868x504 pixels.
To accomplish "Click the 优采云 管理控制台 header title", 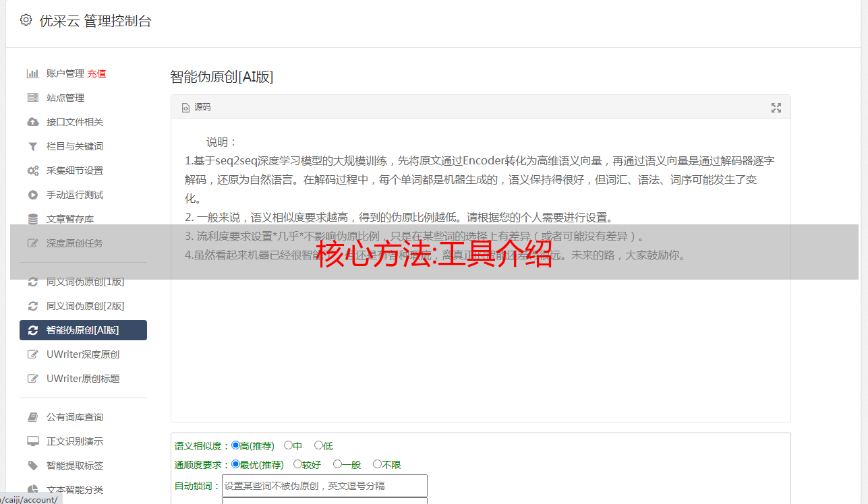I will (x=95, y=21).
